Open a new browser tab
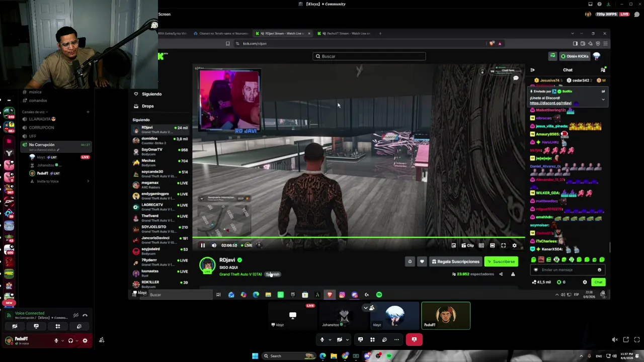Viewport: 644px width, 362px height. pyautogui.click(x=380, y=34)
